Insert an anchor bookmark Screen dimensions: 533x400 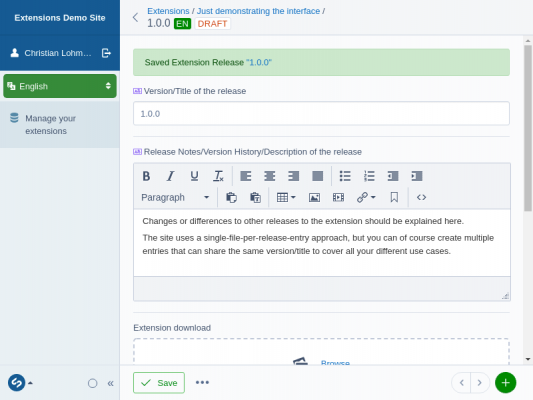point(394,197)
